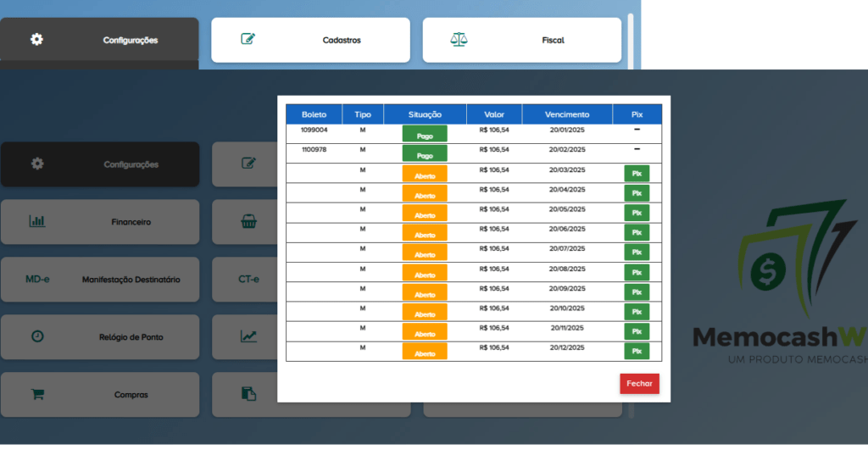Click the bar chart icon on Financeiro

pyautogui.click(x=37, y=222)
